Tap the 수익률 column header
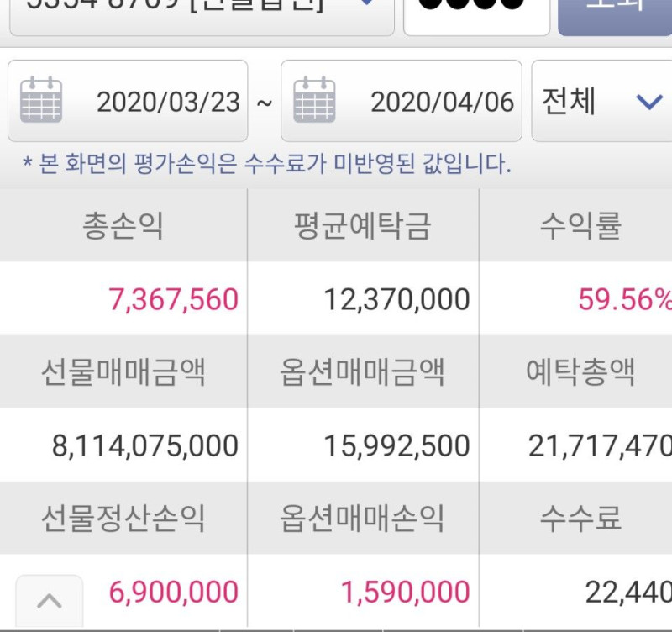 580,226
